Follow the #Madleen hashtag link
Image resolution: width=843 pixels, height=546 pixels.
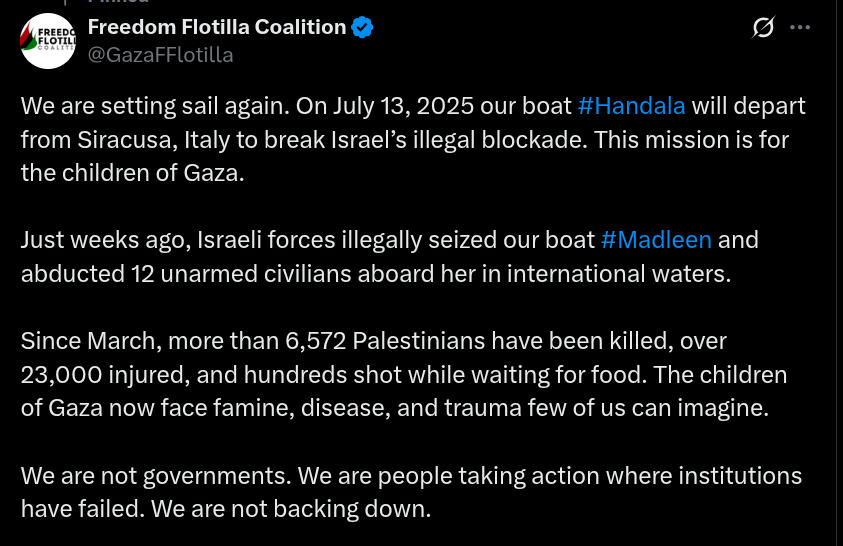[x=656, y=240]
